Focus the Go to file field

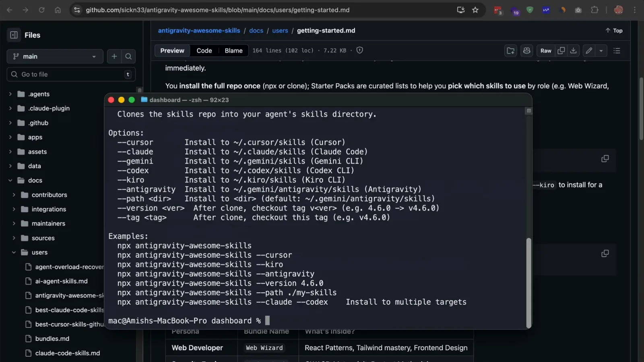coord(71,74)
